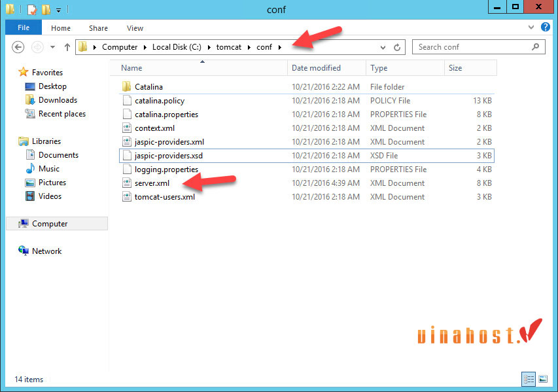Open the Music library
Screen dimensions: 558x392
click(49, 169)
